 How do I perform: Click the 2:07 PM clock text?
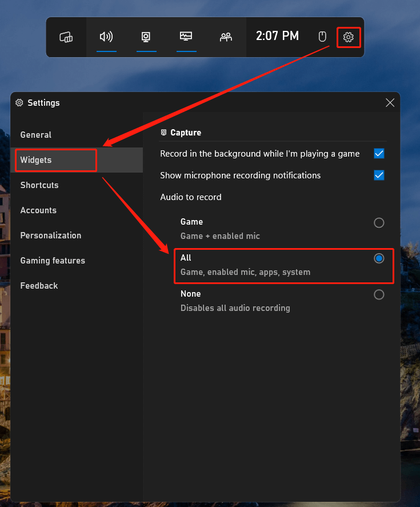[277, 36]
